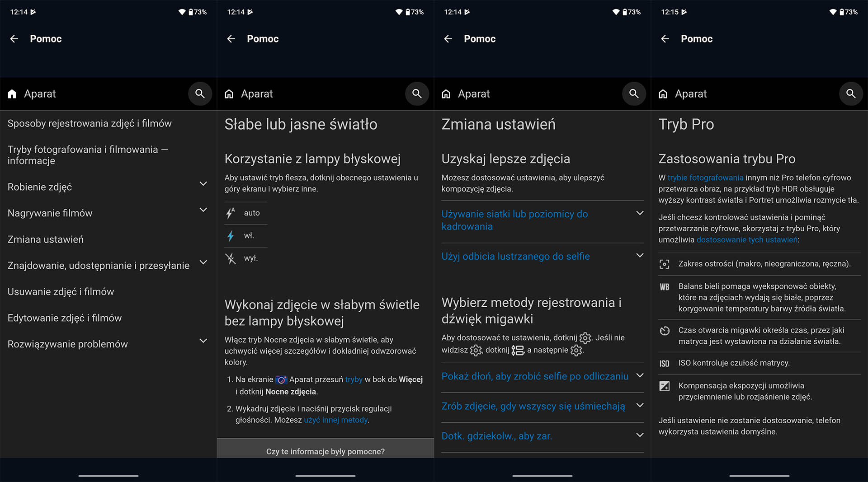Expand the Robienie zdjęć section
Image resolution: width=868 pixels, height=482 pixels.
[x=203, y=184]
